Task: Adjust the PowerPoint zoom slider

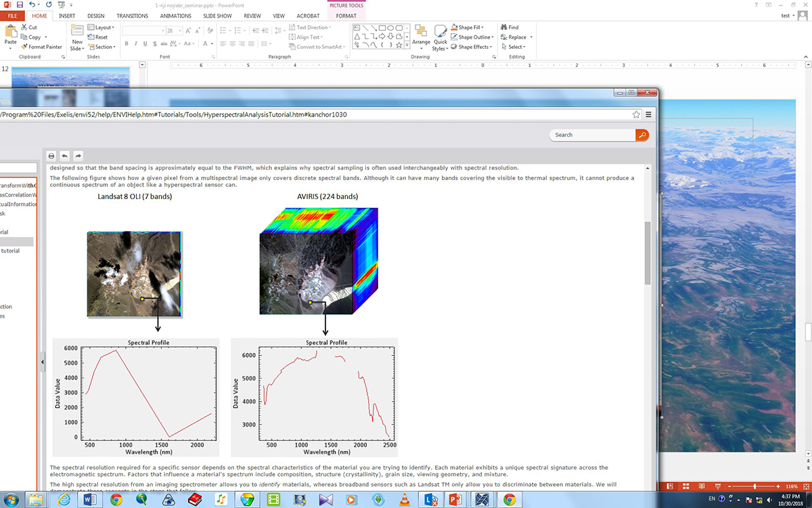Action: [755, 487]
